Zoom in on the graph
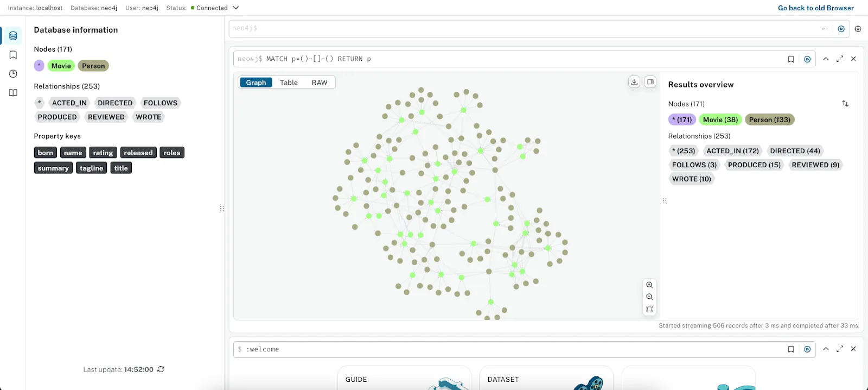 (649, 285)
